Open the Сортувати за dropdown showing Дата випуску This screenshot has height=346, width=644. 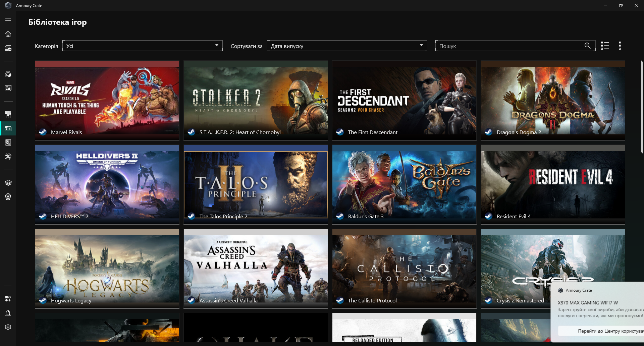point(347,46)
